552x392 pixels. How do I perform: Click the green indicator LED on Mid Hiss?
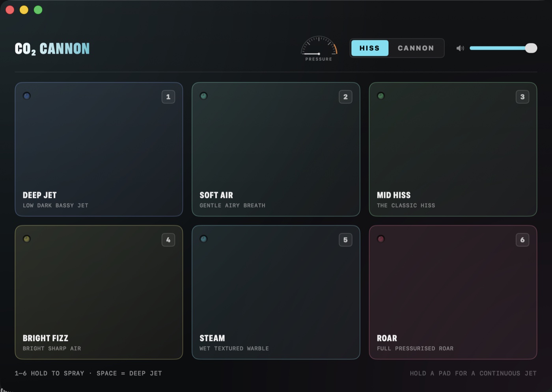380,96
